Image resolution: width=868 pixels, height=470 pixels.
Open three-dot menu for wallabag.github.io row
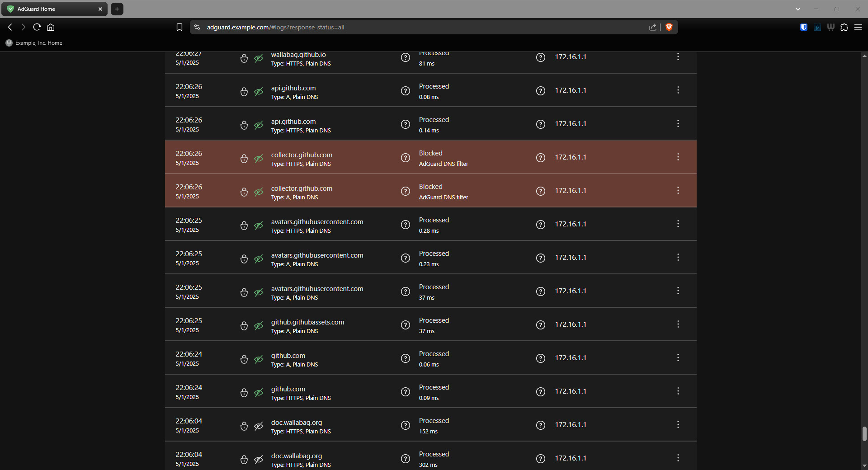678,57
